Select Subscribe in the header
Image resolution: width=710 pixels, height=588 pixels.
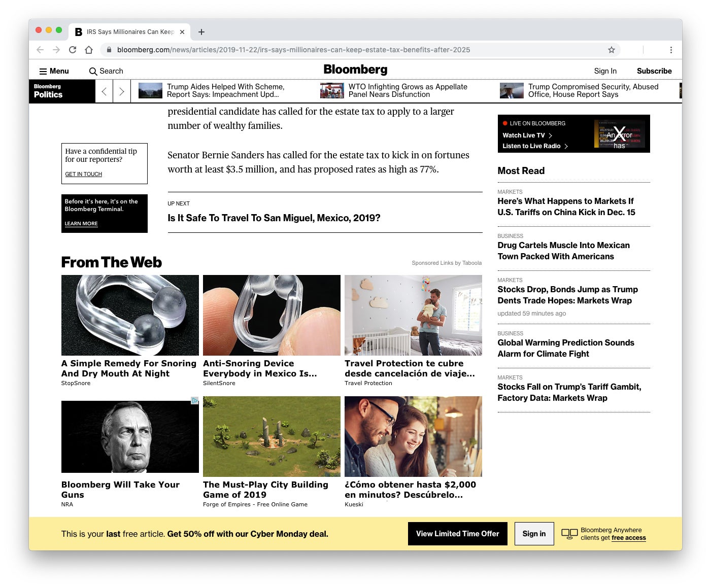(x=654, y=71)
